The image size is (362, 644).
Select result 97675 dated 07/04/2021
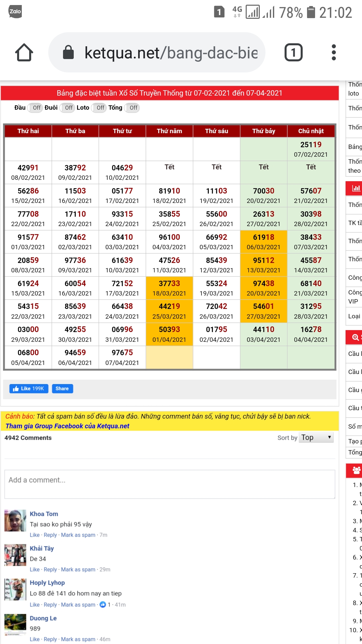click(122, 358)
